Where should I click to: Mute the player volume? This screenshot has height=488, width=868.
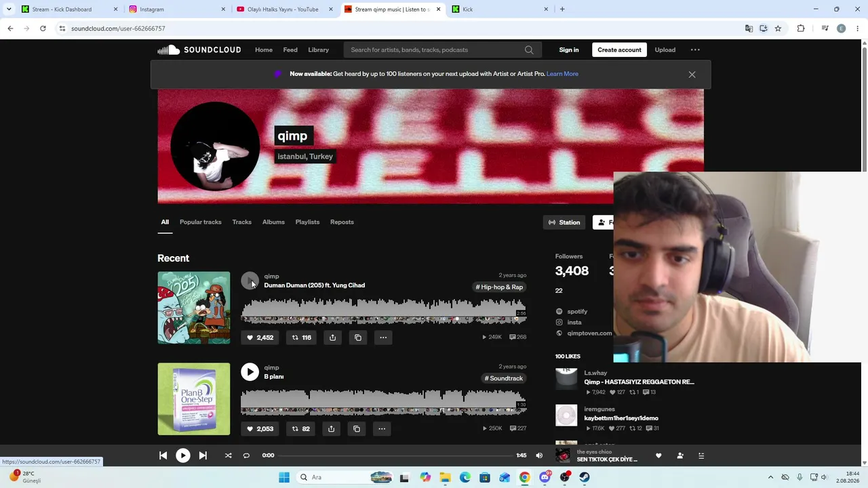[539, 455]
